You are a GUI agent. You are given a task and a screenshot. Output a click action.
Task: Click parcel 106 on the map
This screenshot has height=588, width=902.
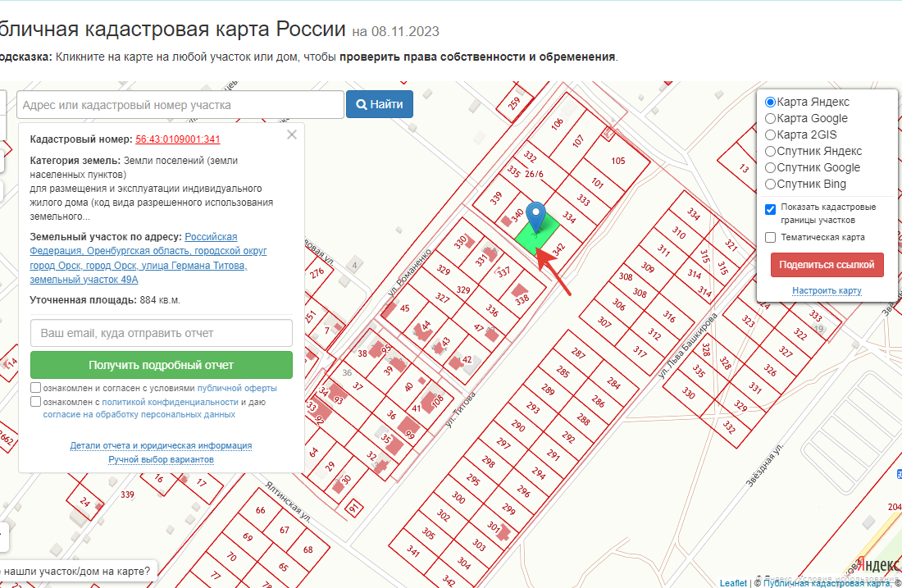point(557,124)
